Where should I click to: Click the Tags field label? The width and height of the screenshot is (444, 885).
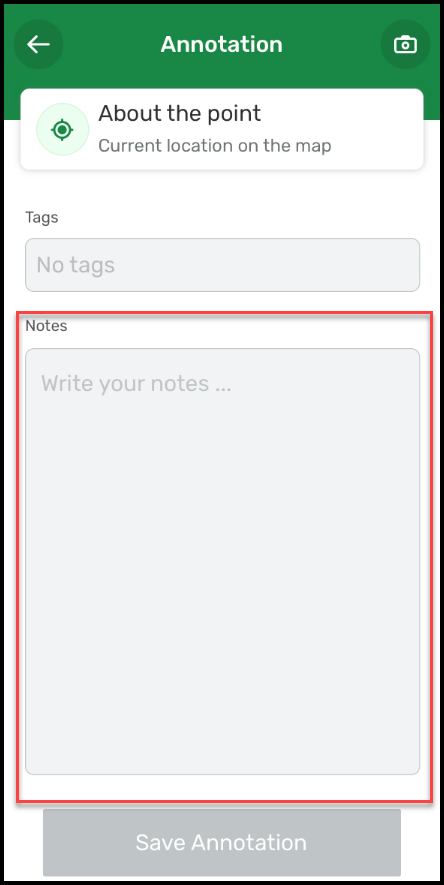pos(42,217)
